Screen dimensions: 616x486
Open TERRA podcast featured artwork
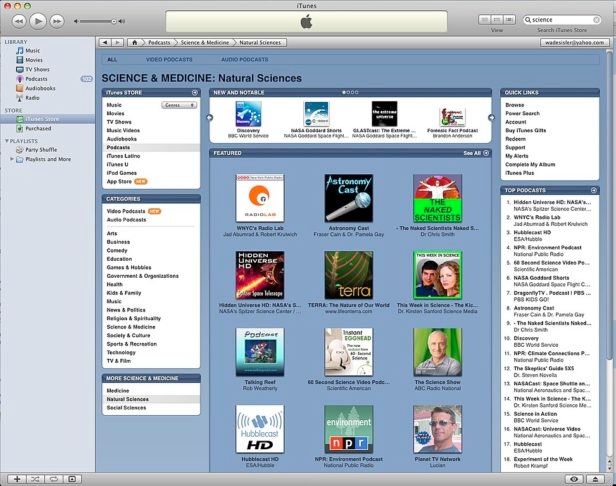click(x=348, y=275)
